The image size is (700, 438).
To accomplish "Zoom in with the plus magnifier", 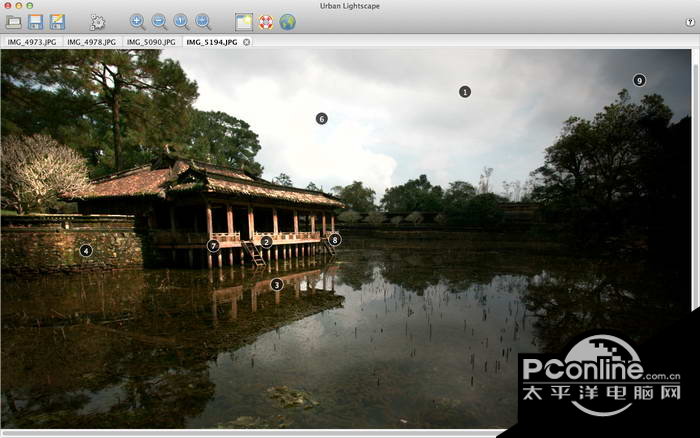I will (138, 21).
